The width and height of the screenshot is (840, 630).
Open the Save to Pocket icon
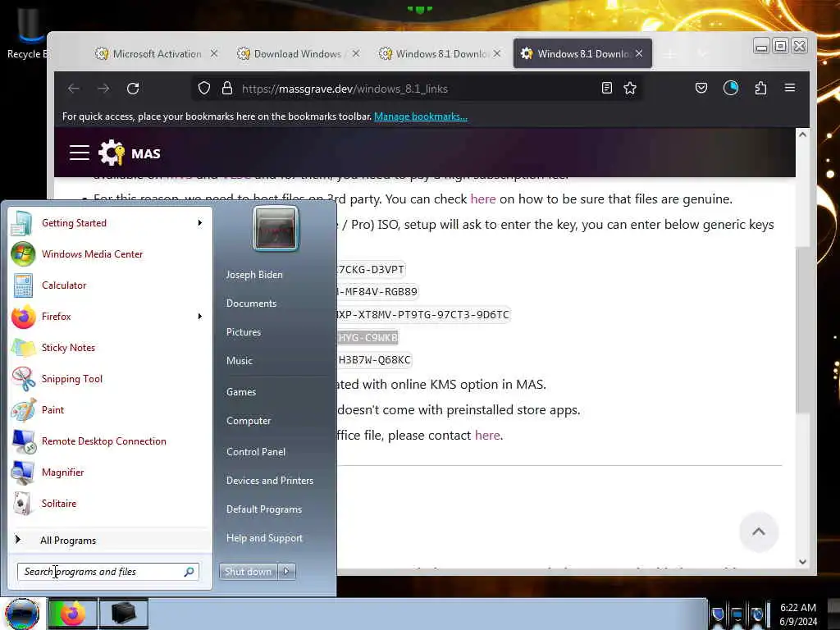(701, 89)
